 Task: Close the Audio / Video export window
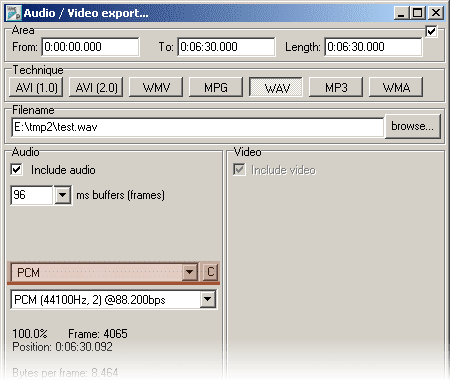click(x=436, y=13)
